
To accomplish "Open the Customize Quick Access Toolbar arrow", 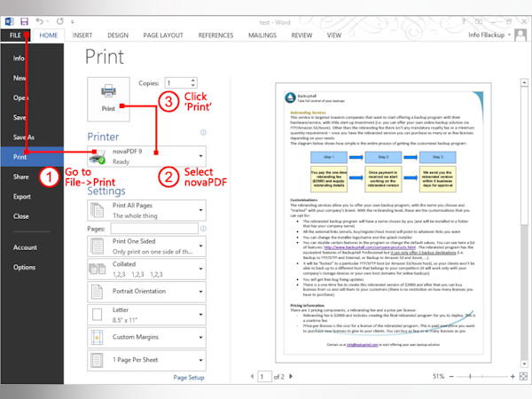I will point(73,22).
